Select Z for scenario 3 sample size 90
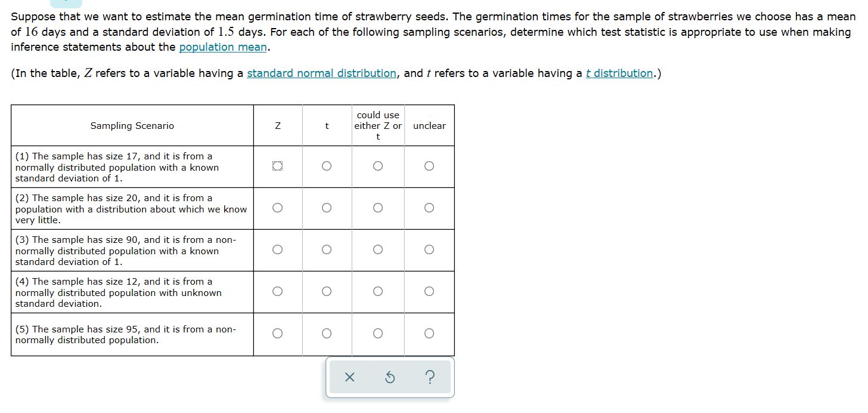 pyautogui.click(x=277, y=250)
